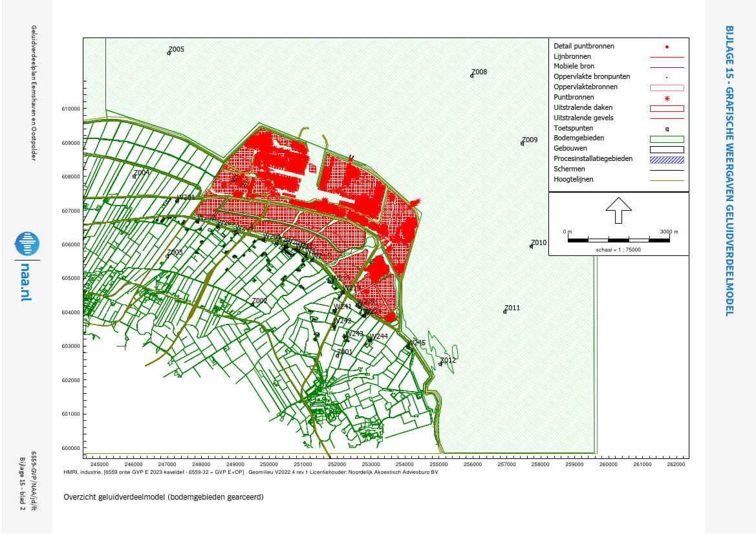Click the Overzicht geluidverdeelmodel caption text
This screenshot has height=534, width=756.
pyautogui.click(x=164, y=497)
